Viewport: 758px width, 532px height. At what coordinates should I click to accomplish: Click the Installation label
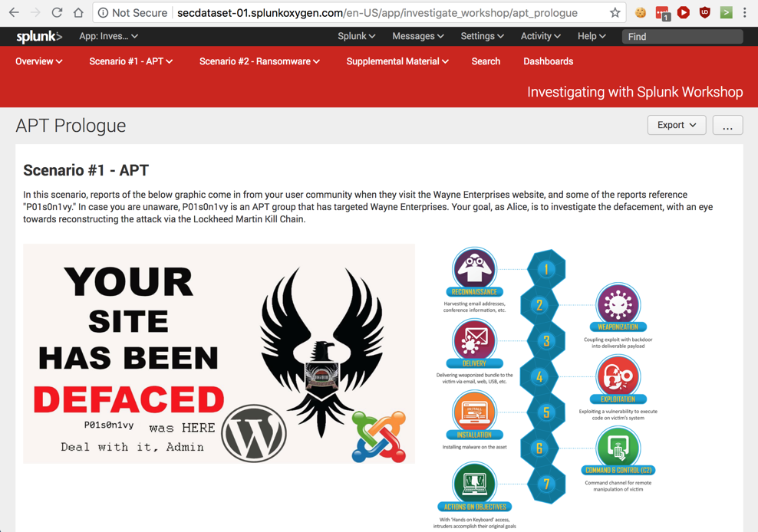tap(474, 435)
